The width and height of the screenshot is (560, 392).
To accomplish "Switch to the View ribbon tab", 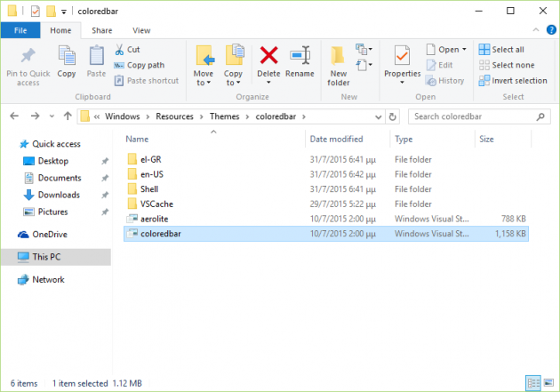I will point(141,30).
